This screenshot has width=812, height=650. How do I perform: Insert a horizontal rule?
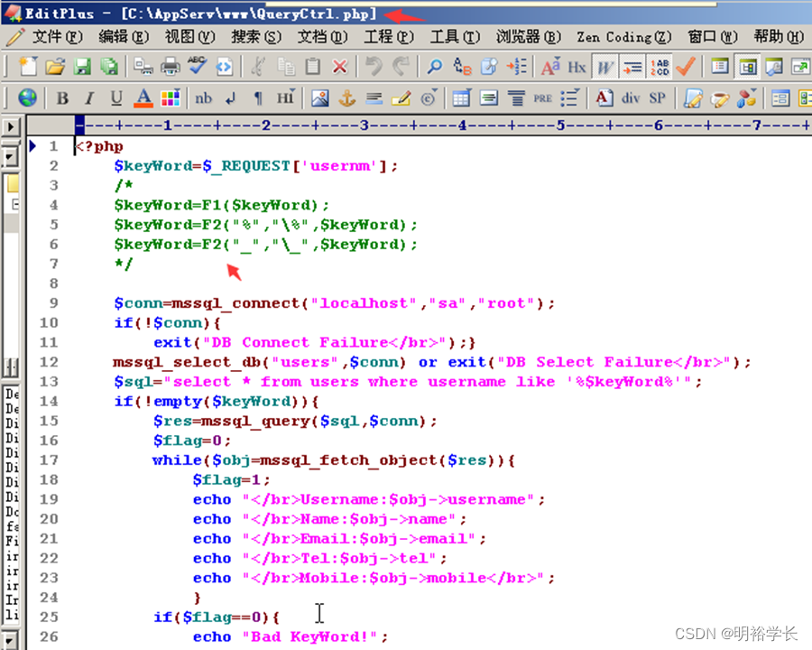[x=374, y=97]
